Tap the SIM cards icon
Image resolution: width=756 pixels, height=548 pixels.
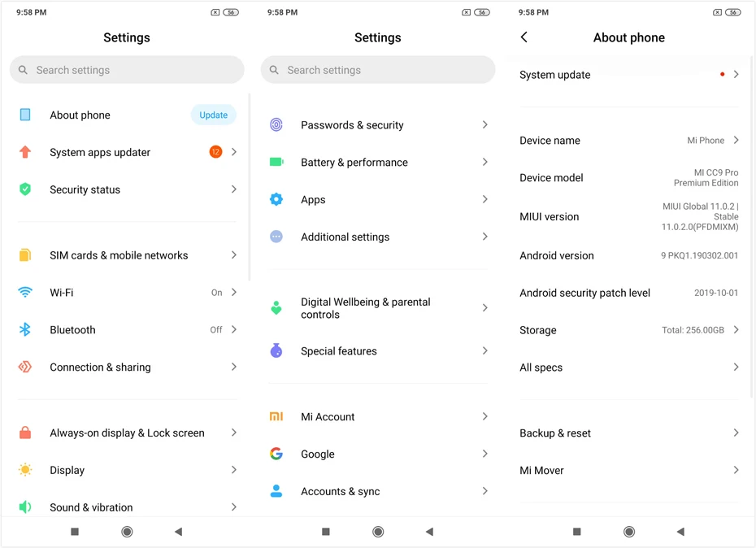pyautogui.click(x=25, y=254)
